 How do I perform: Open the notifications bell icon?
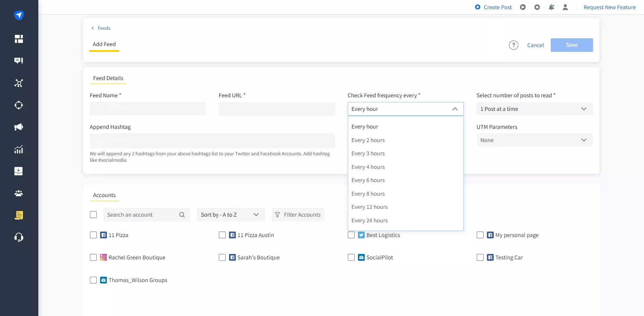(551, 7)
